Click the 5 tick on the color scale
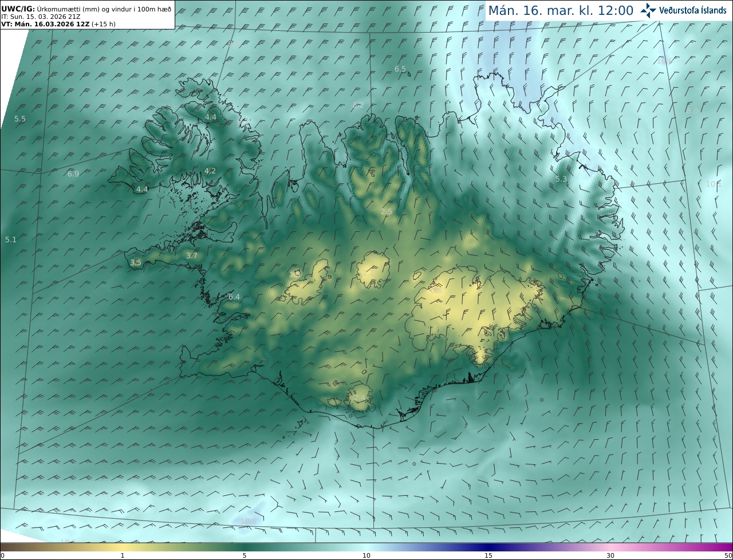 click(245, 555)
